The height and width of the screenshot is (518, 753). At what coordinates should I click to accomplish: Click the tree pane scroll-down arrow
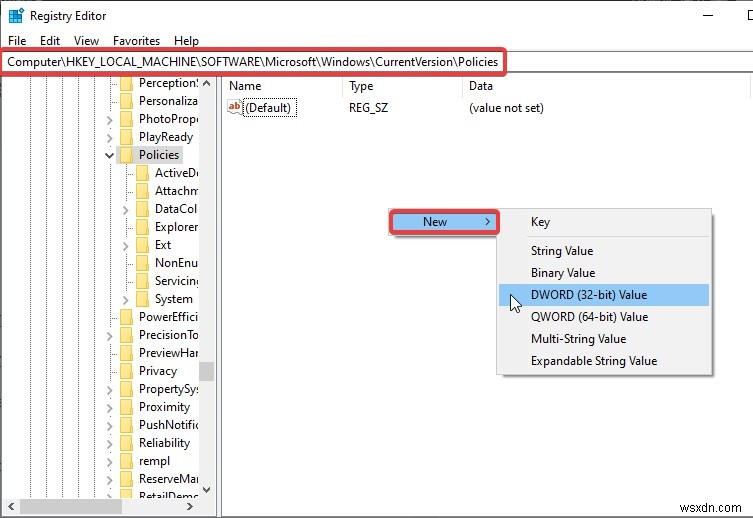[x=206, y=490]
